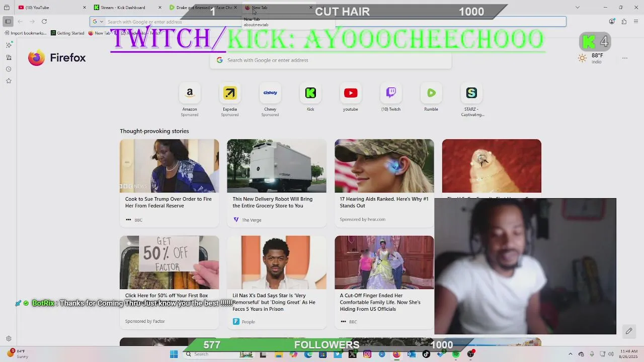
Task: Open the tab list view icon
Action: click(x=7, y=8)
